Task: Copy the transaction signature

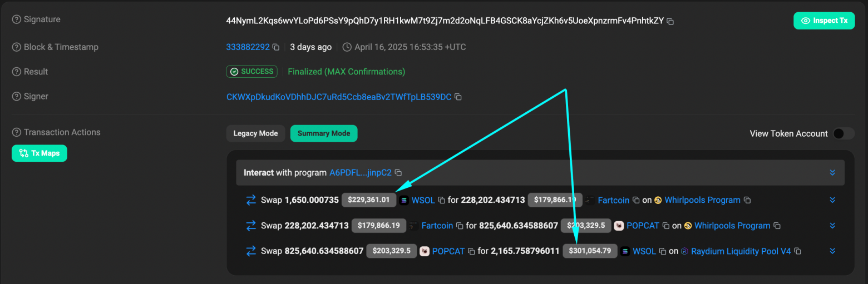Action: [x=670, y=22]
